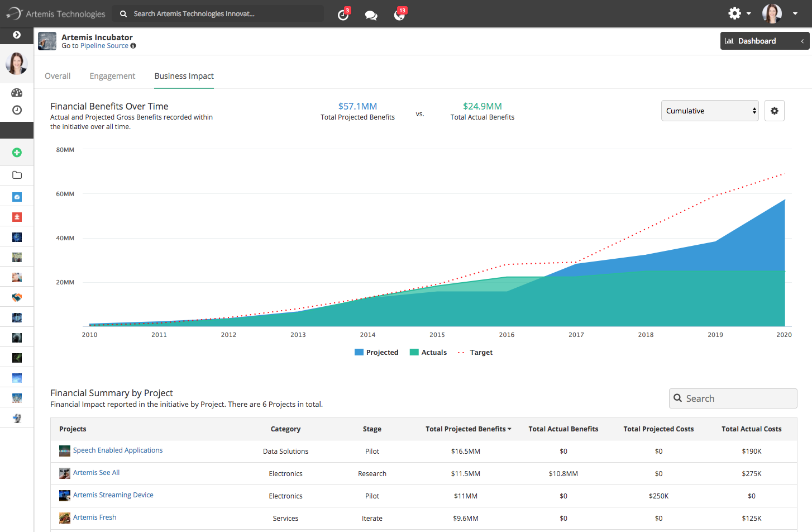Click the Artemis Technologies logo
Image resolution: width=812 pixels, height=532 pixels.
click(x=56, y=13)
